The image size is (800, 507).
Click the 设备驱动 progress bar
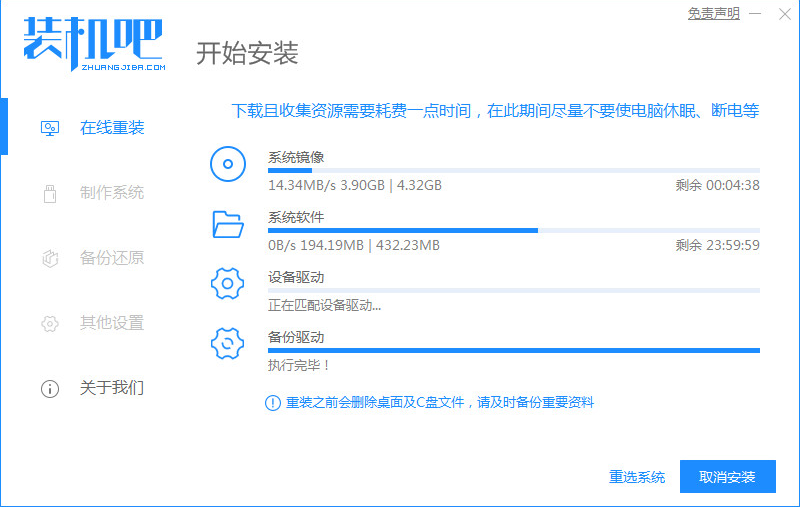(x=513, y=290)
